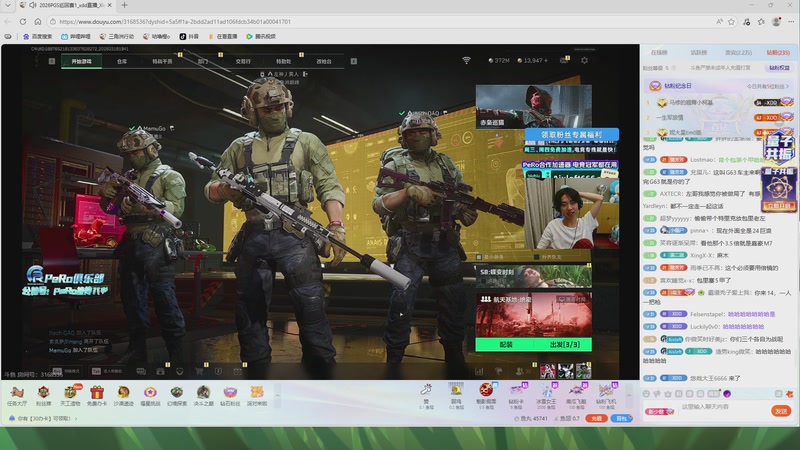800x450 pixels.
Task: Switch to the 在线榜 chat tab
Action: 659,53
